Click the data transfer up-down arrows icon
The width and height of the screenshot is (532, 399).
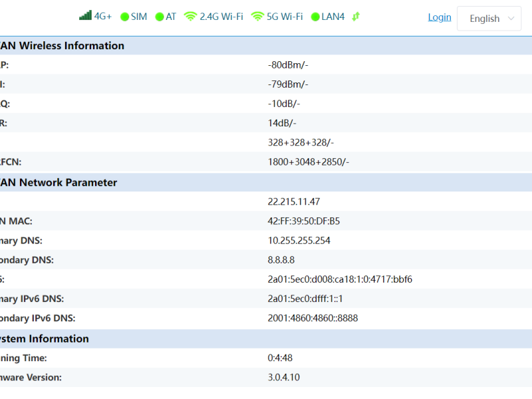[x=356, y=17]
